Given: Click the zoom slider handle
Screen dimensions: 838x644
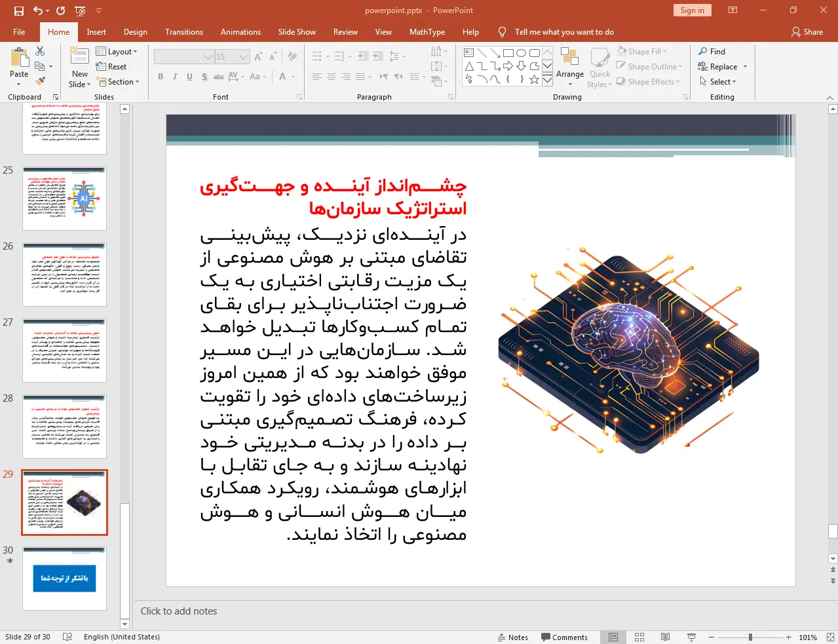Looking at the screenshot, I should click(x=750, y=637).
